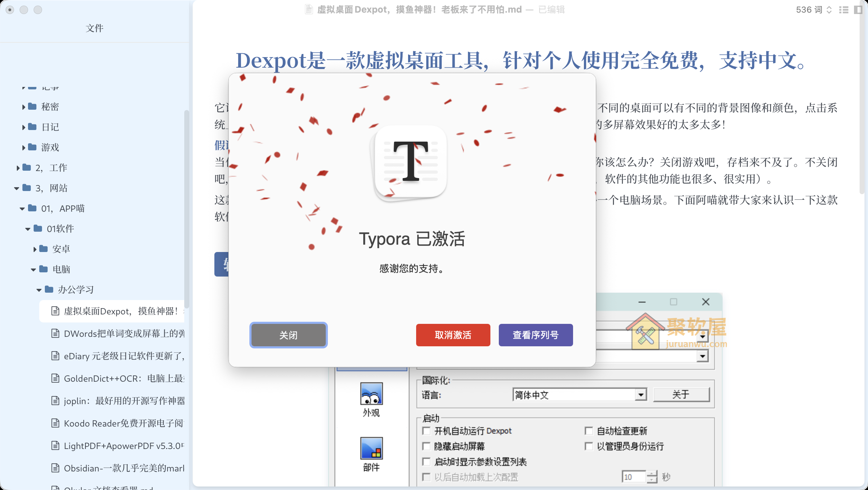Collapse the 办公学习 folder

pos(39,289)
